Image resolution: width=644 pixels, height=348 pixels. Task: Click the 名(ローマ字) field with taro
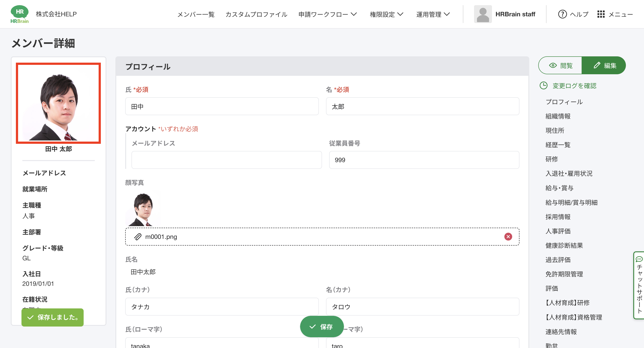click(422, 343)
